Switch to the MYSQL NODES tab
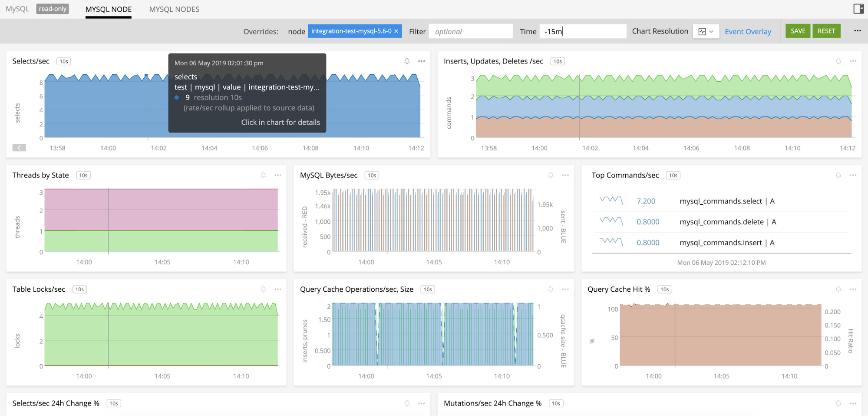Viewport: 868px width, 416px height. point(174,9)
